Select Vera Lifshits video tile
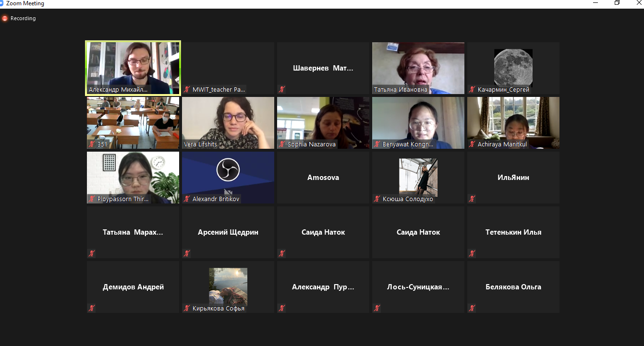This screenshot has height=346, width=644. 228,123
